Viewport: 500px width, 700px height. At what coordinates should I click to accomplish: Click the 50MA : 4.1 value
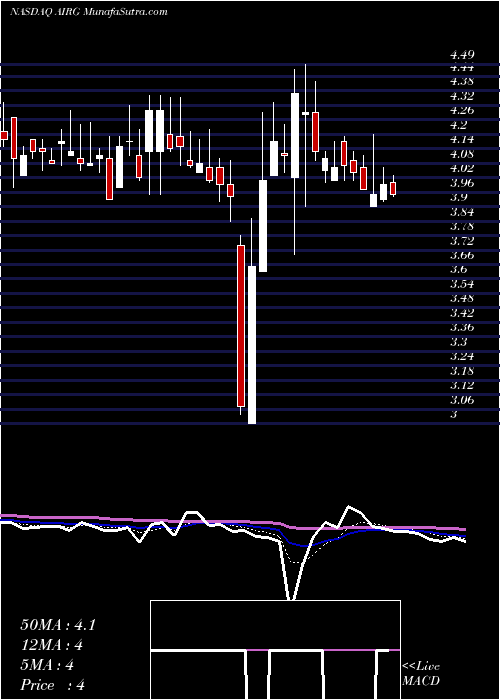(58, 625)
